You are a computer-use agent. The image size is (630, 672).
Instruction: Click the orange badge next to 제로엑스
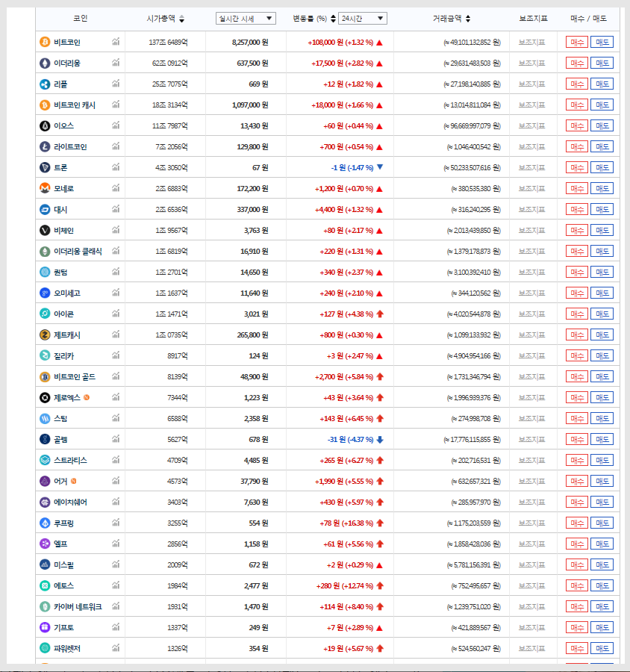[x=87, y=397]
